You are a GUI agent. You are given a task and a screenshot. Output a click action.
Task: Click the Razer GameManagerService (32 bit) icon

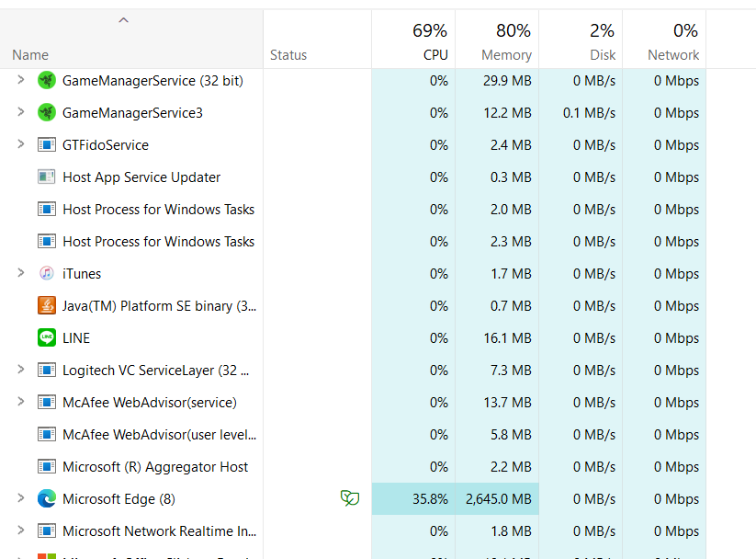point(47,81)
